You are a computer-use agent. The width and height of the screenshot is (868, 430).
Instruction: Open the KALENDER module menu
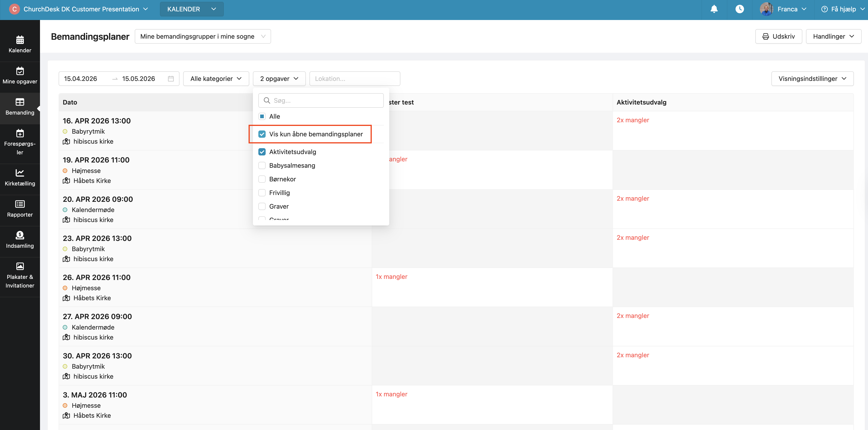coord(191,9)
